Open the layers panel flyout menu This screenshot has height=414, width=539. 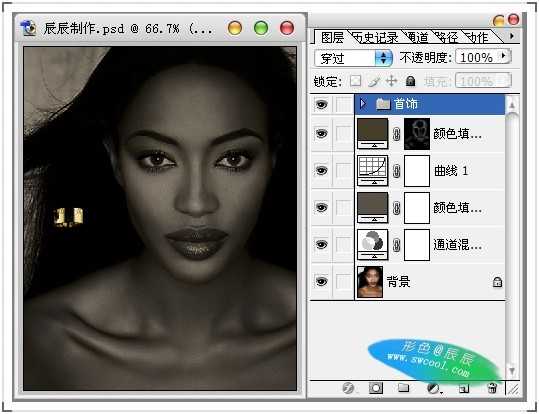(512, 36)
